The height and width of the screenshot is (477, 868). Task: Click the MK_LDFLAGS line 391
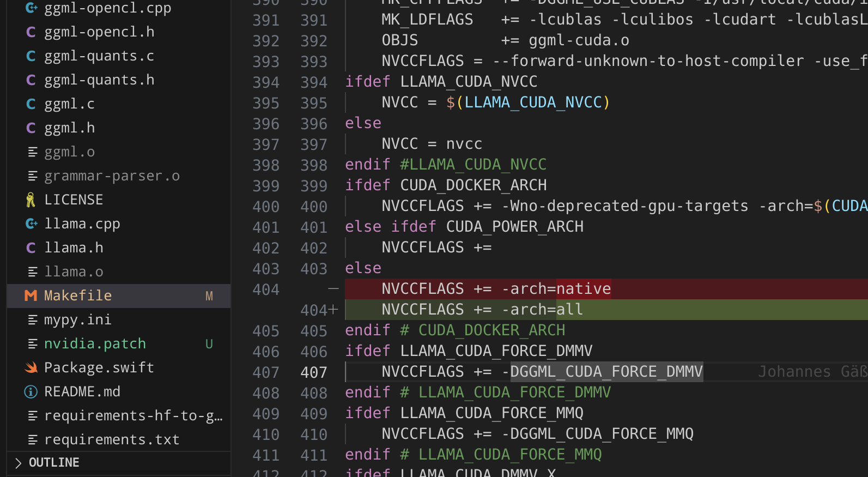point(624,20)
